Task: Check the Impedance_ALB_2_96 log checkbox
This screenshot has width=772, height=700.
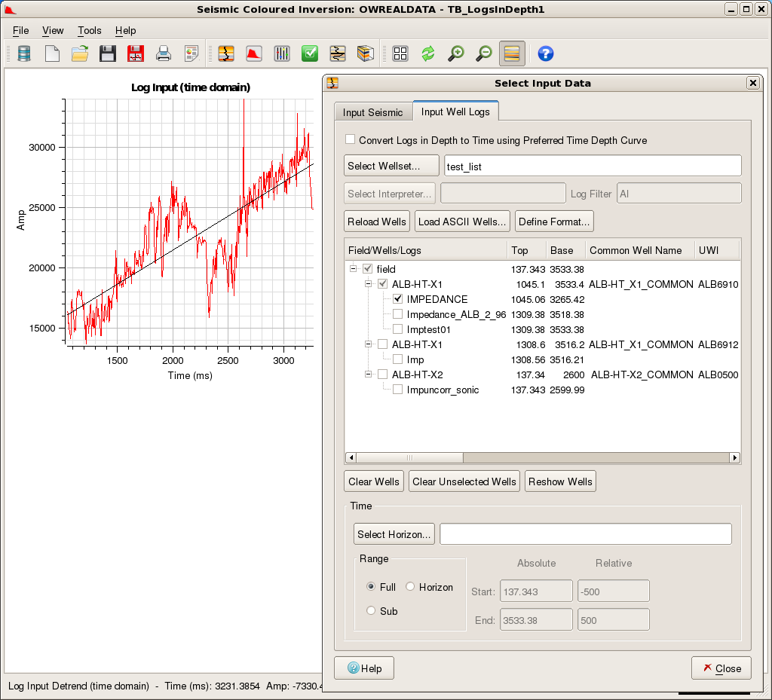Action: coord(398,314)
